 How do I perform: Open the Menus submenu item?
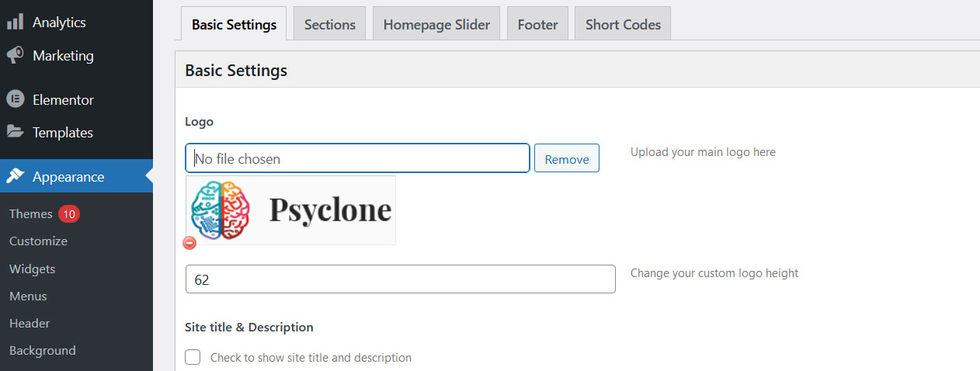[x=28, y=296]
